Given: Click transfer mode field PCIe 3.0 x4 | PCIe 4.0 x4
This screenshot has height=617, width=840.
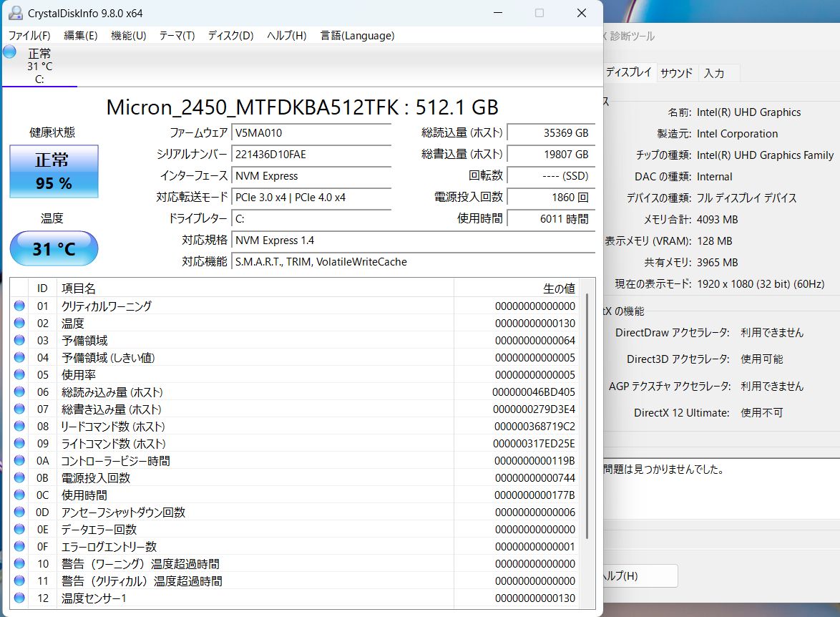Looking at the screenshot, I should [312, 198].
